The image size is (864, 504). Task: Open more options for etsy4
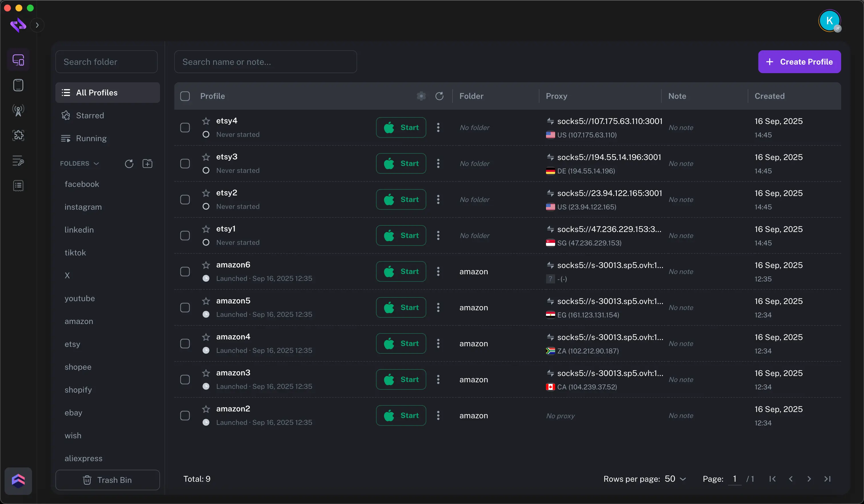click(x=438, y=127)
